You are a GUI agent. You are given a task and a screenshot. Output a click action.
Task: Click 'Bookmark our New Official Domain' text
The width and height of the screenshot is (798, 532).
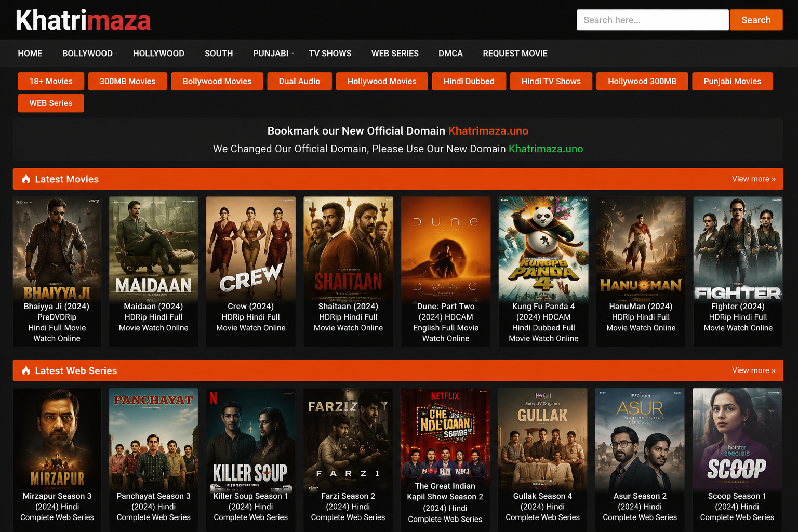[x=356, y=131]
